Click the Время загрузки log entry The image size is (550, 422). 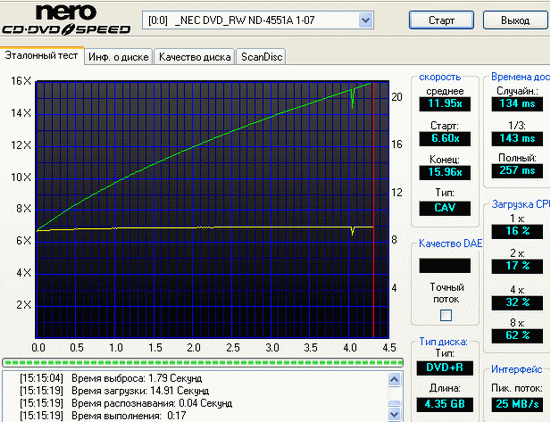114,390
